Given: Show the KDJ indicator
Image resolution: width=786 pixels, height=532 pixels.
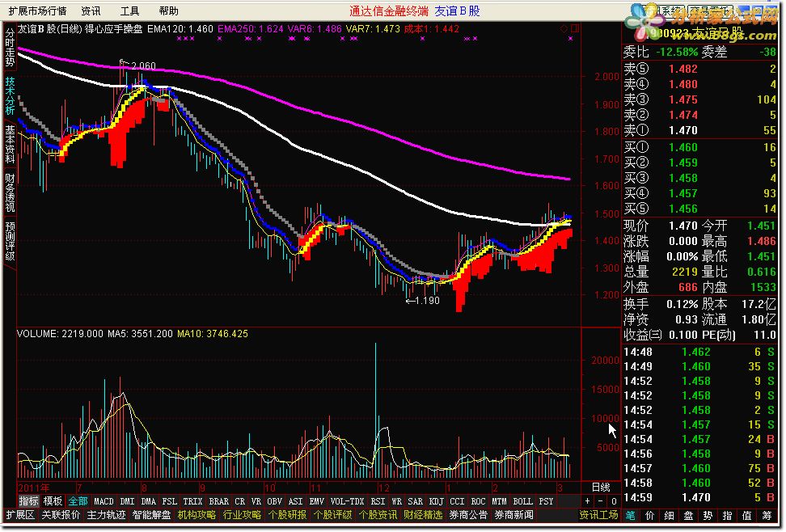Looking at the screenshot, I should point(437,501).
